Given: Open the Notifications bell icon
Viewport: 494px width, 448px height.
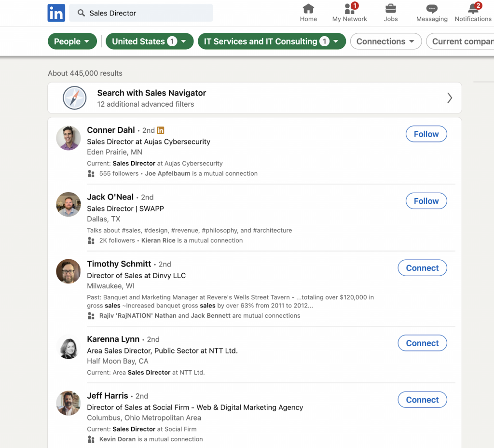Looking at the screenshot, I should [x=473, y=9].
